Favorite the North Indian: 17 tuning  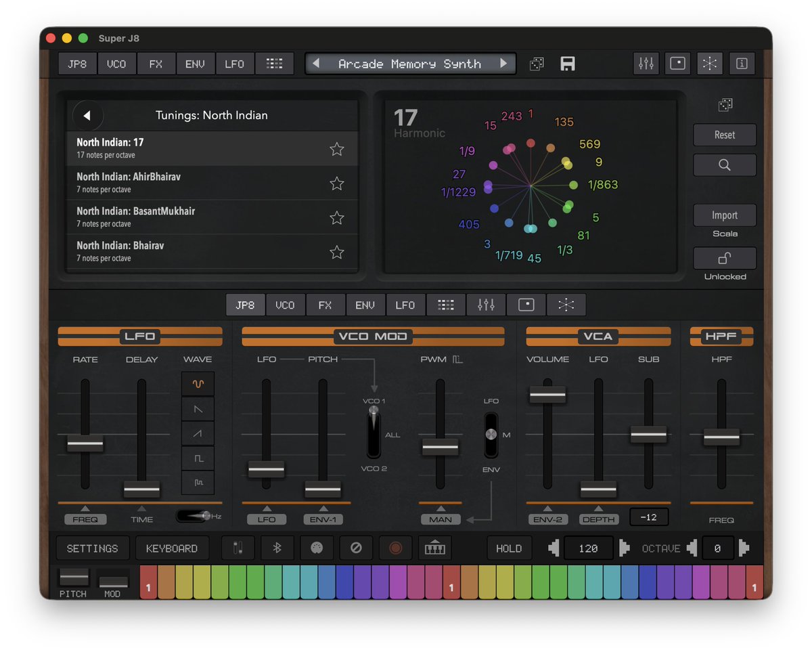[x=337, y=149]
